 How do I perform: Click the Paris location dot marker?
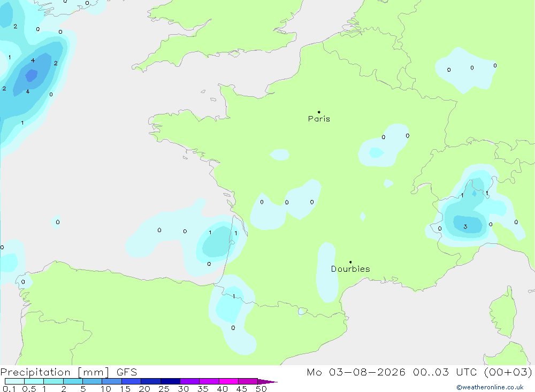coord(319,112)
